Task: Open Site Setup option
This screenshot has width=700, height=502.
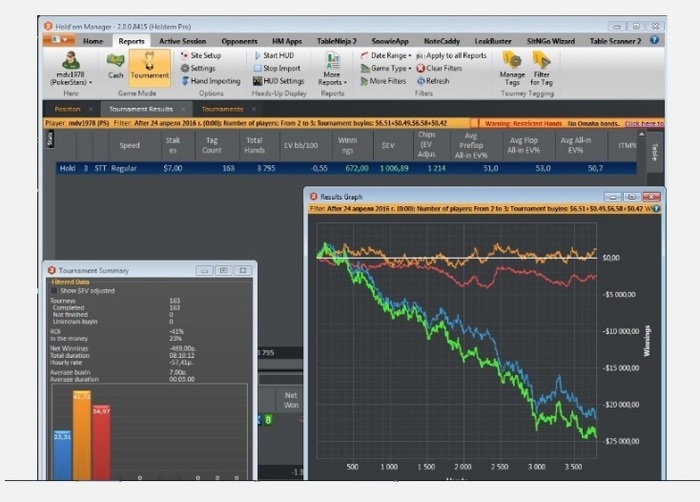Action: (x=201, y=55)
